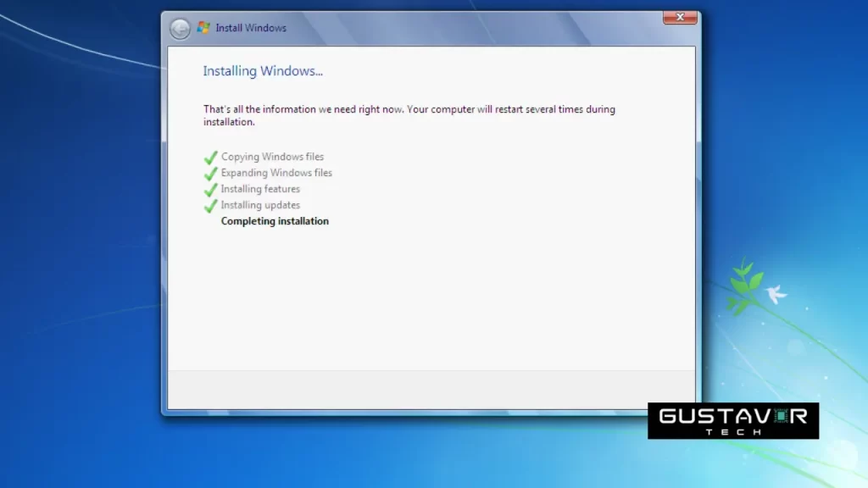Select the Expanding Windows files entry
Viewport: 868px width, 488px height.
coord(276,173)
